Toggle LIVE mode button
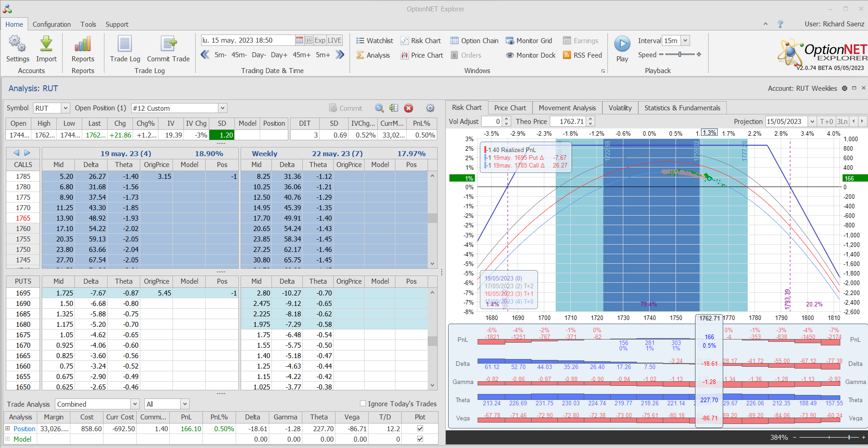 click(x=335, y=40)
